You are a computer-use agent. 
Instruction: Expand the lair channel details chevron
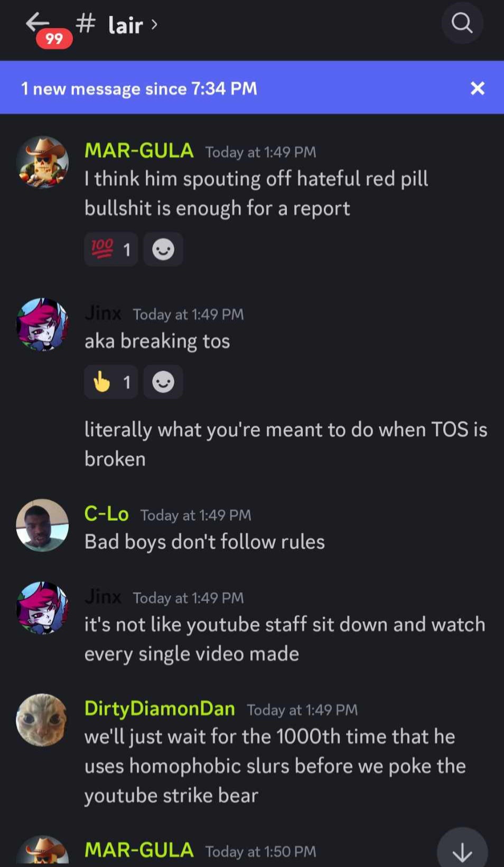(154, 24)
